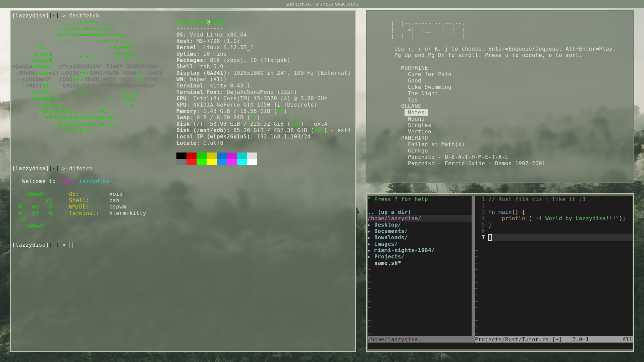Expand the Downloads folder arrow
Image resolution: width=644 pixels, height=362 pixels.
coord(369,238)
